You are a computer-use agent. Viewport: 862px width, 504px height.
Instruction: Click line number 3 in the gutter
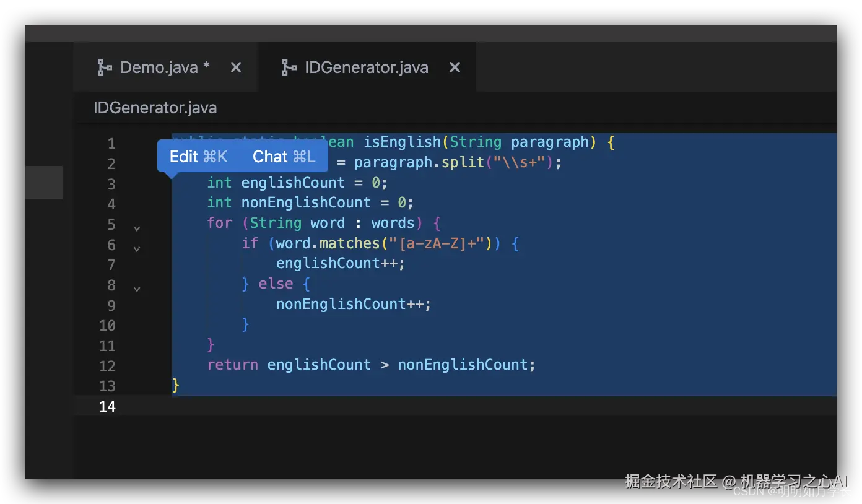[111, 184]
